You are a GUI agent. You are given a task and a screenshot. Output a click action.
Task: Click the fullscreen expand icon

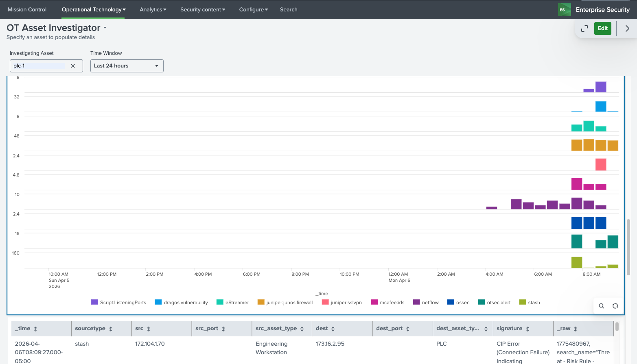point(584,28)
